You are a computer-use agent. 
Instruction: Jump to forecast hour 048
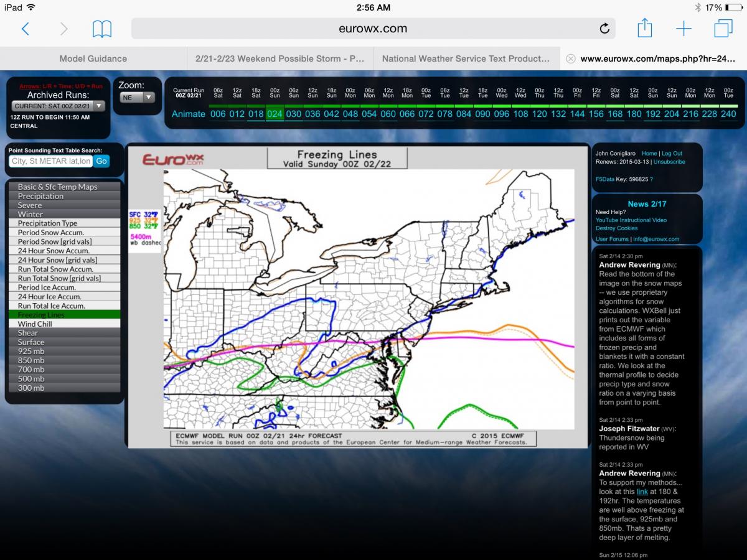click(350, 114)
